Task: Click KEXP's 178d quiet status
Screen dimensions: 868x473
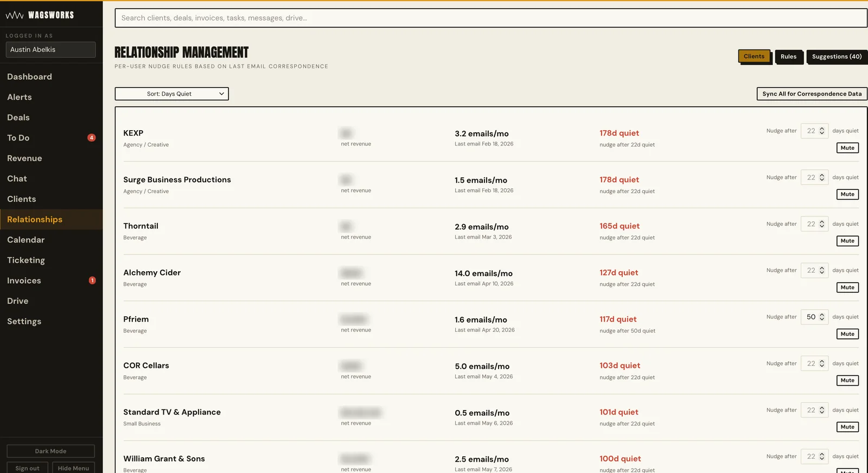Action: pos(619,133)
